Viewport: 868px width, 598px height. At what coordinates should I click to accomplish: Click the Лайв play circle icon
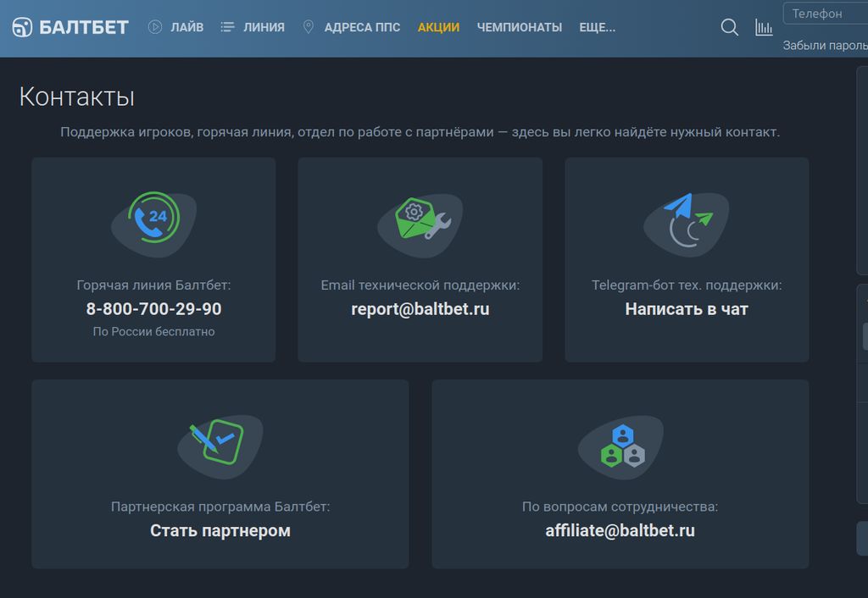(x=155, y=26)
